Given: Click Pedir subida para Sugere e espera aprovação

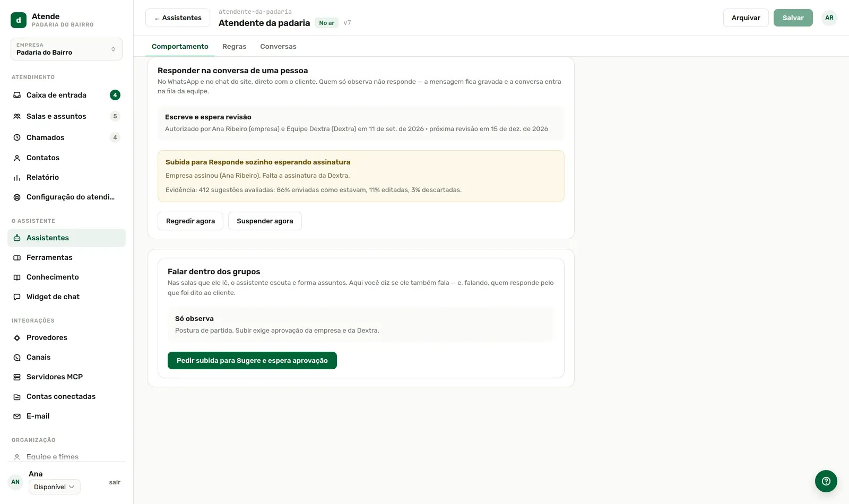Looking at the screenshot, I should click(252, 360).
